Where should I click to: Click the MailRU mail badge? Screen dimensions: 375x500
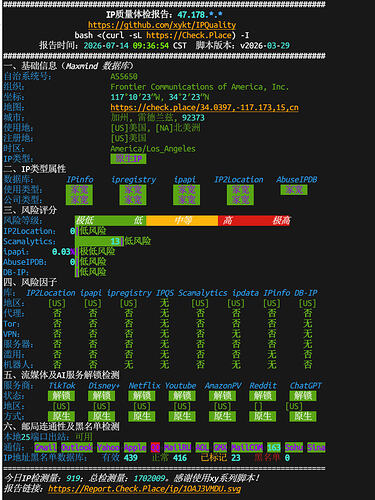pyautogui.click(x=177, y=447)
